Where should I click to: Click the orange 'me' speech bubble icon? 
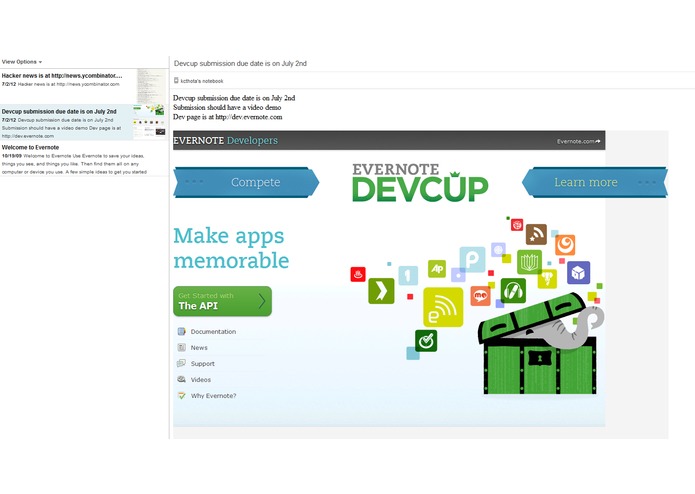point(480,295)
